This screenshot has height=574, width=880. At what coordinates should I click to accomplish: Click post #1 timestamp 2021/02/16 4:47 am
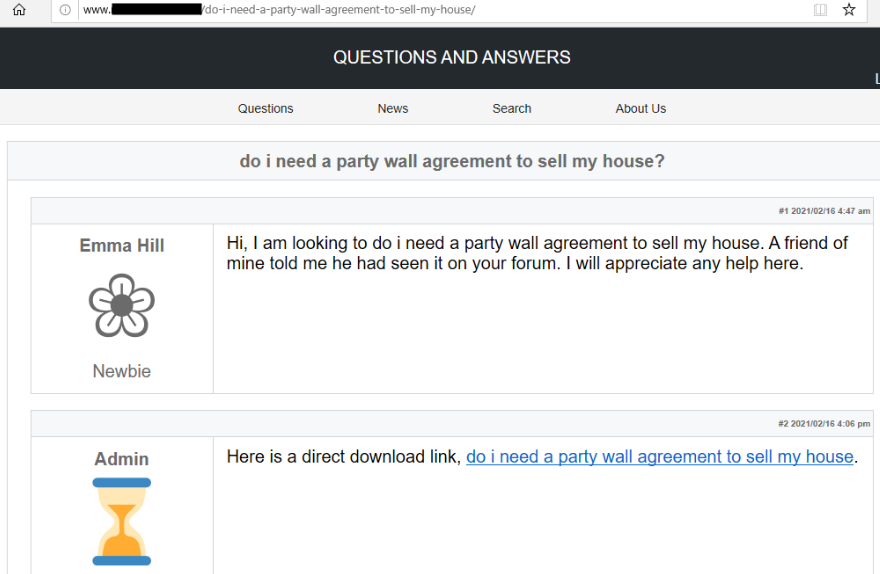824,211
